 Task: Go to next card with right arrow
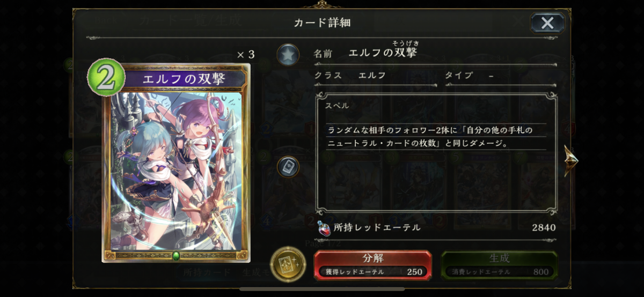coord(570,160)
